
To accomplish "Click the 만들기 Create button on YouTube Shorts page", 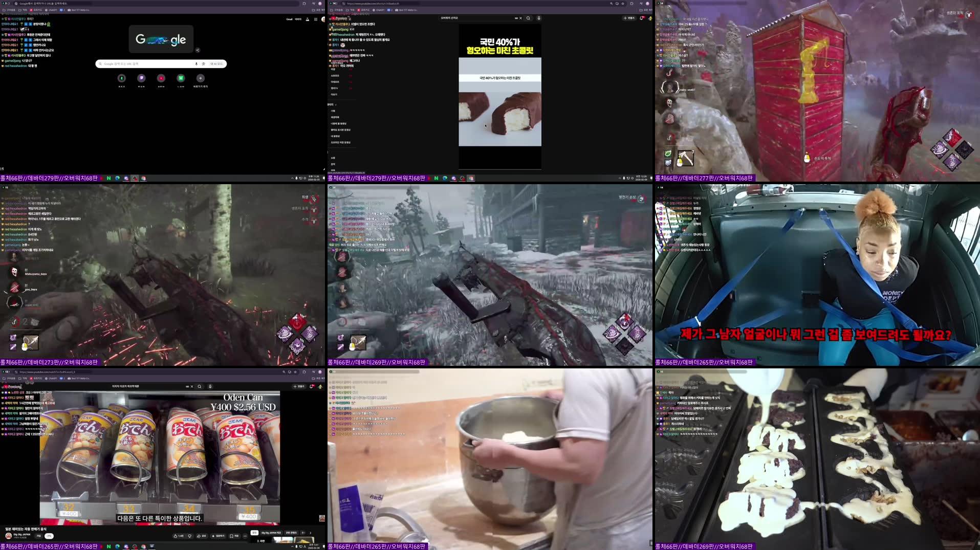I will point(628,18).
